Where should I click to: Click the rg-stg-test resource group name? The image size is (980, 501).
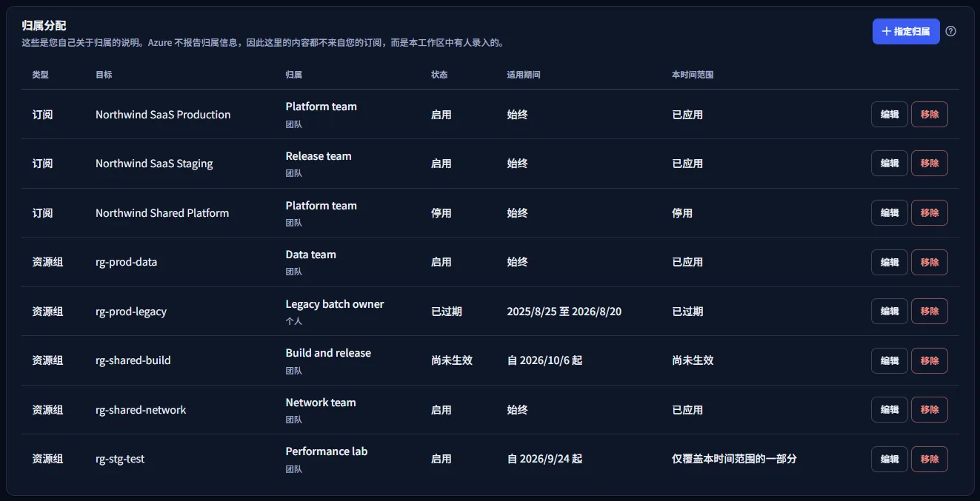(120, 459)
